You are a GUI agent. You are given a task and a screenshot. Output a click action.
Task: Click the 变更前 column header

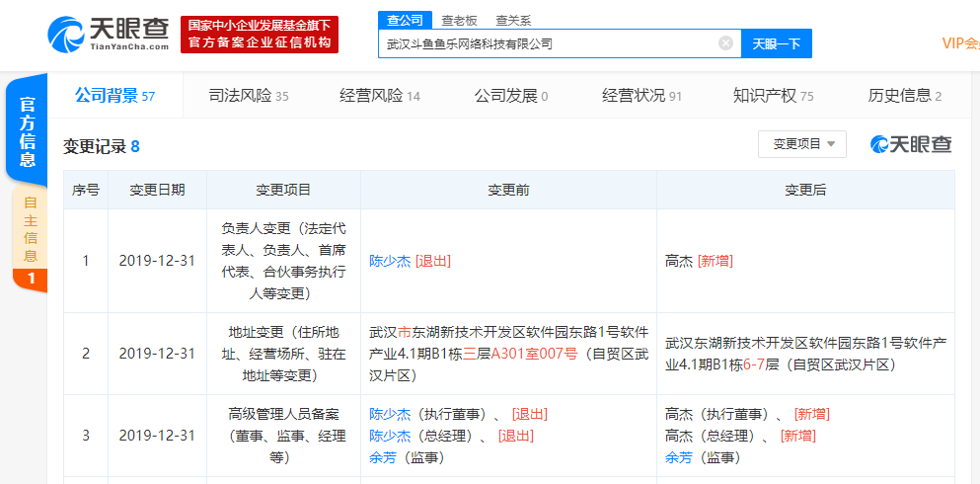tap(508, 190)
